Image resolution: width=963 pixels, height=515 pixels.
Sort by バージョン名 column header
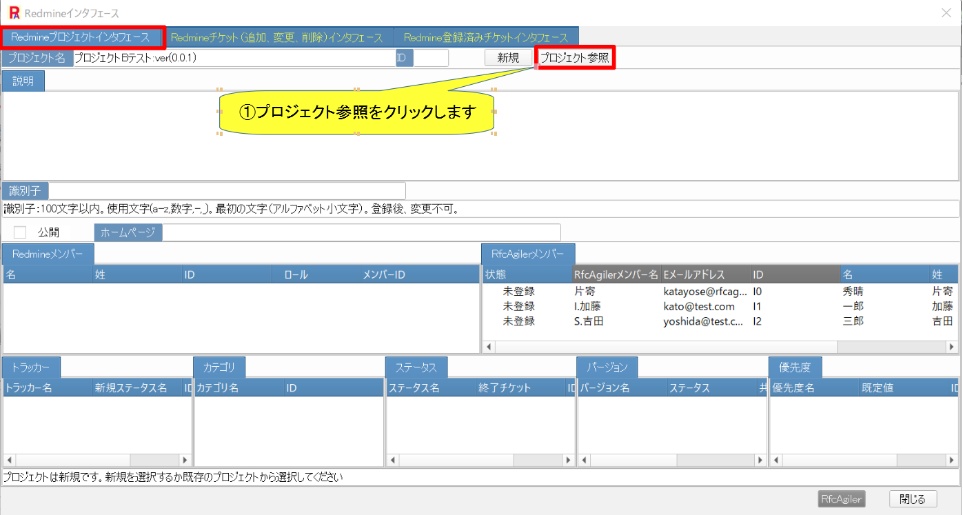(x=622, y=388)
